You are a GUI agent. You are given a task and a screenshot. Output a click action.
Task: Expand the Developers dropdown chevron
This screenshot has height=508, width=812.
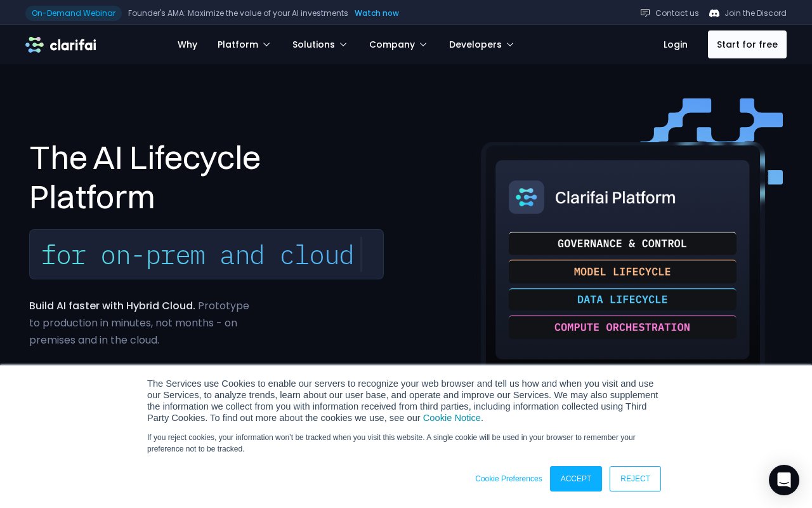(x=510, y=44)
